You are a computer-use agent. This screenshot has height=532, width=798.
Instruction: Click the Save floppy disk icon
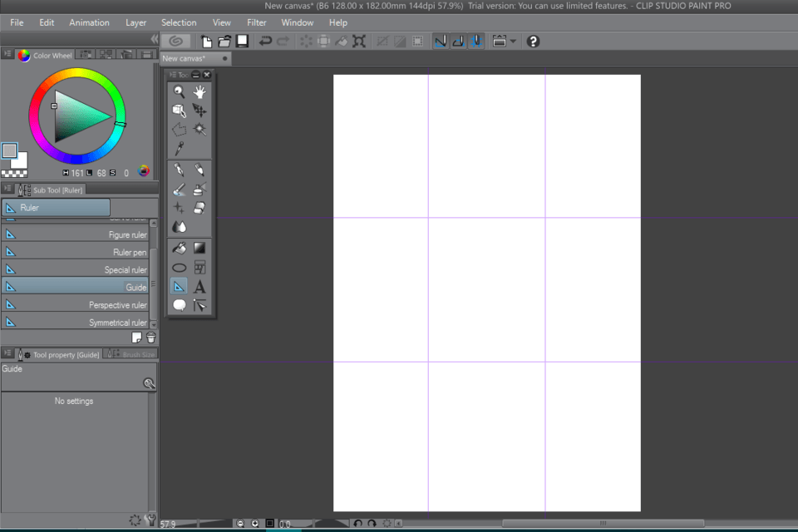(x=242, y=41)
